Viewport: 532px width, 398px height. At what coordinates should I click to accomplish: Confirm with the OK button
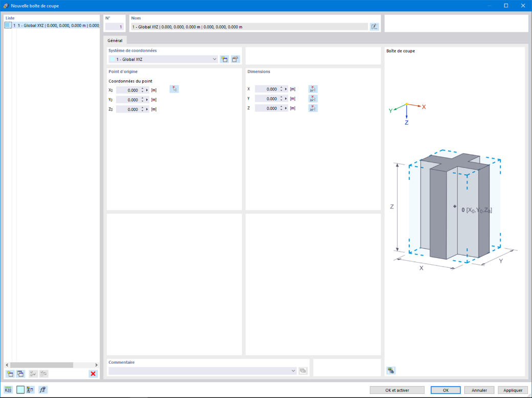point(446,390)
